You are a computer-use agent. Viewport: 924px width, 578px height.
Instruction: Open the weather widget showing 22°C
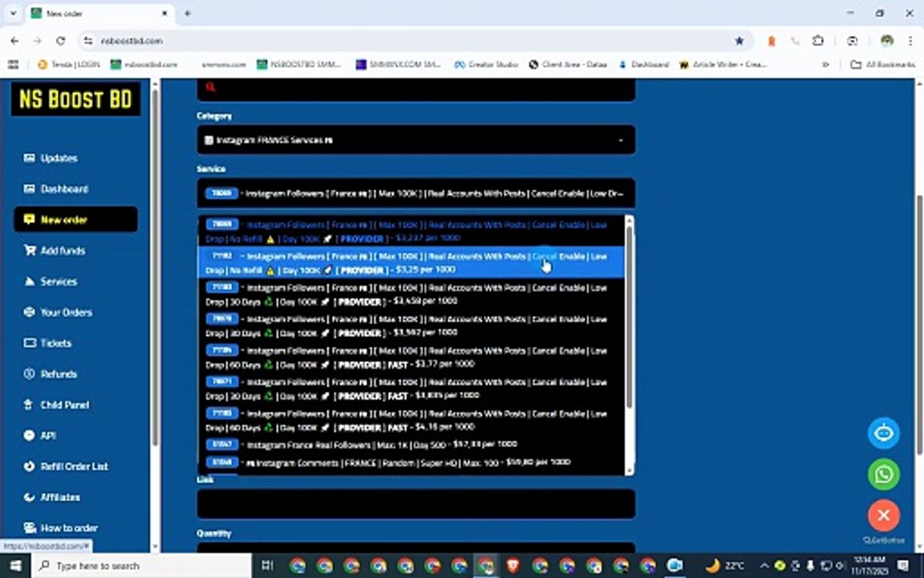click(x=725, y=566)
